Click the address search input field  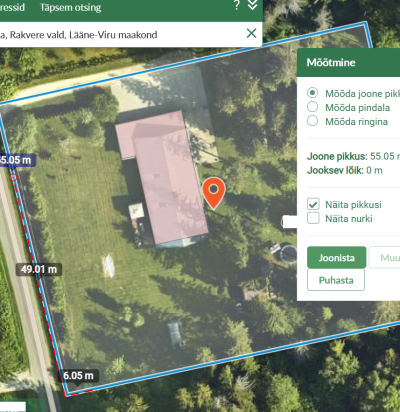coord(121,34)
